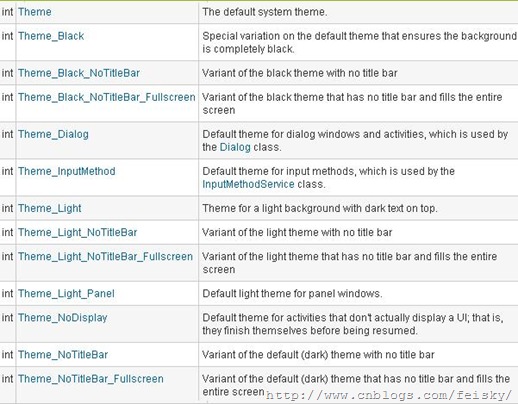
Task: Open the Theme_NoTitleBar_Fullscreen link
Action: point(91,379)
